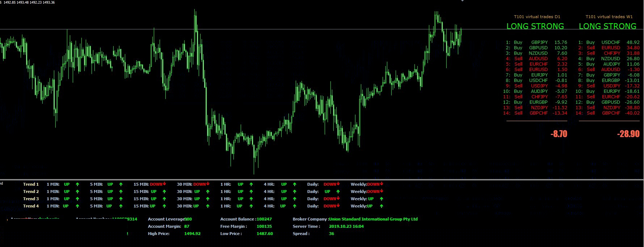Click Trend 4's Weekly green up arrow
Image resolution: width=644 pixels, height=247 pixels.
click(382, 206)
